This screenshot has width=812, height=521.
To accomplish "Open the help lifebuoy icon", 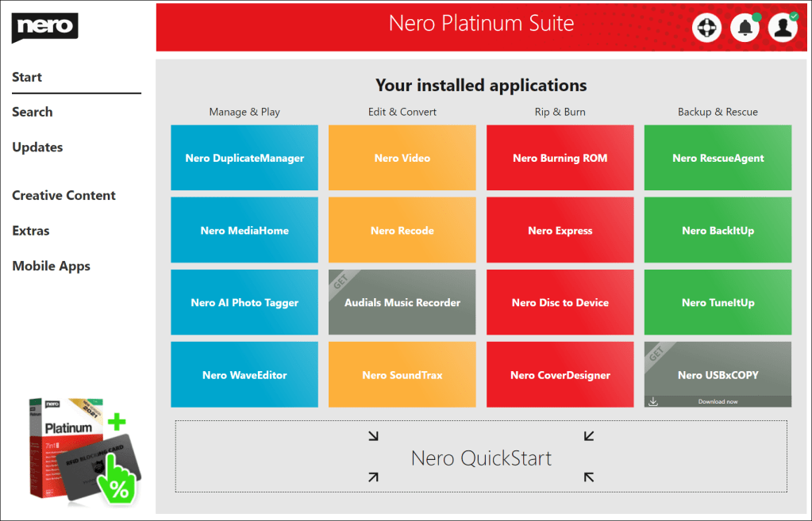I will pyautogui.click(x=706, y=28).
